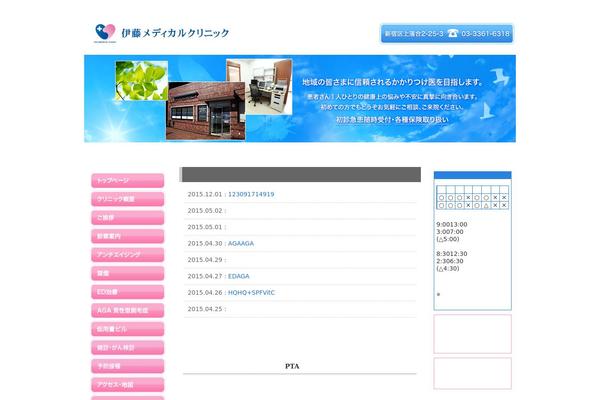Open the HQHQ+SPFVitC news link
This screenshot has height=400, width=600.
(x=251, y=293)
